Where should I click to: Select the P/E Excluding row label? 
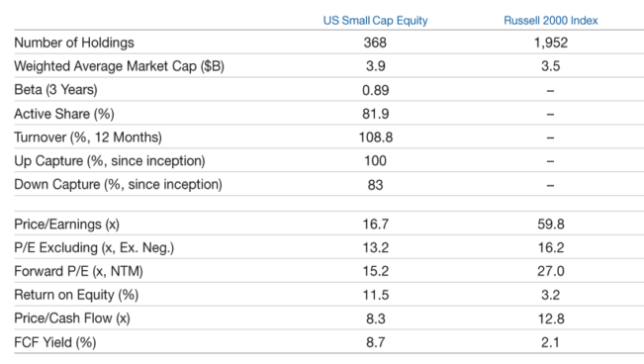coord(94,247)
